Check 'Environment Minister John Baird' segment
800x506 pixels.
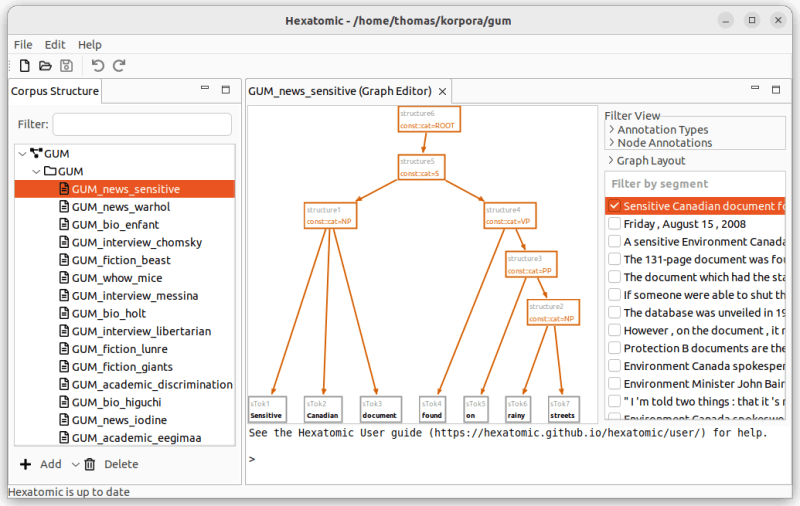click(x=614, y=384)
